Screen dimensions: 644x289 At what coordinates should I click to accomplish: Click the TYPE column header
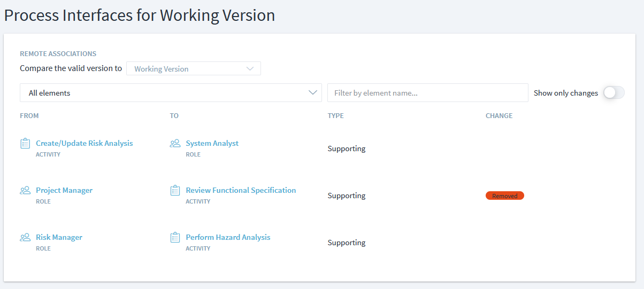pos(335,116)
